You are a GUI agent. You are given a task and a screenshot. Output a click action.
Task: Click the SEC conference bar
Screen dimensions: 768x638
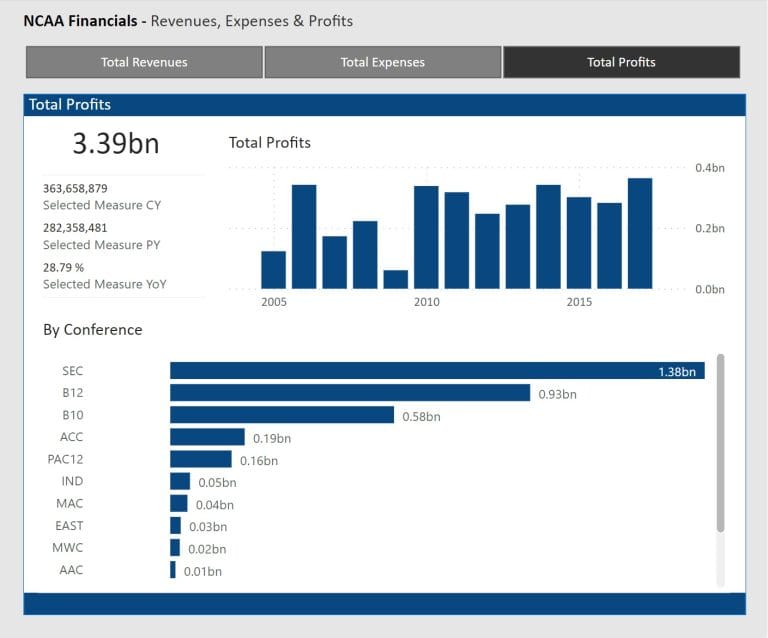437,371
